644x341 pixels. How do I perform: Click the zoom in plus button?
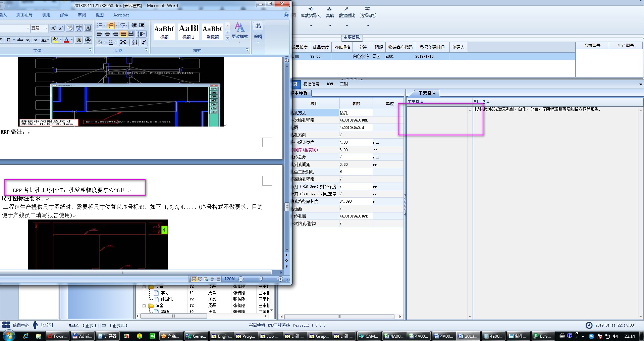(x=280, y=279)
